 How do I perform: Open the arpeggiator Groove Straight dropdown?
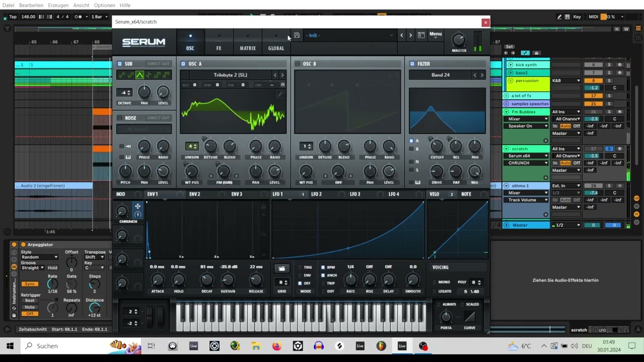point(33,268)
